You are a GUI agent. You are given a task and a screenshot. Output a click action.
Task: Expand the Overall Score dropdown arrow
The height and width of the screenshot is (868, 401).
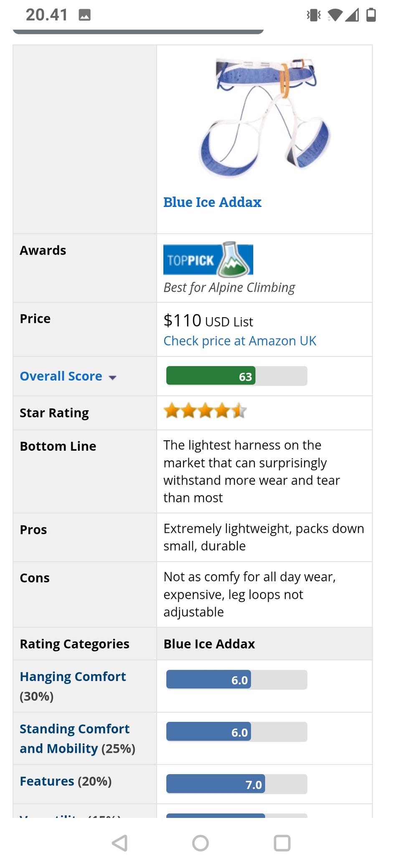(x=112, y=377)
